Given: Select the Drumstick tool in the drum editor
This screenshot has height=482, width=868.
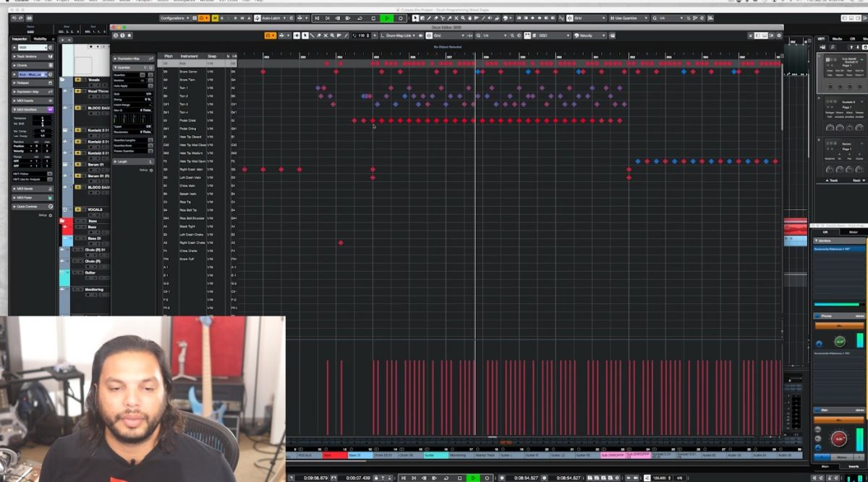Looking at the screenshot, I should coord(306,35).
